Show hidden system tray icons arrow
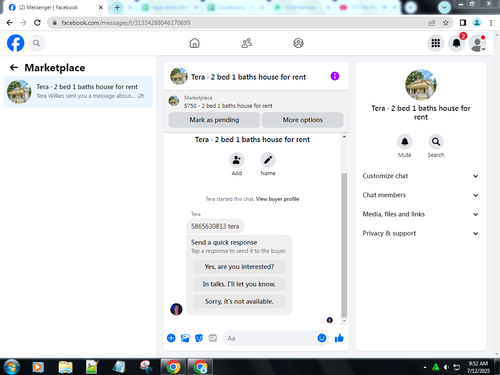 (425, 367)
